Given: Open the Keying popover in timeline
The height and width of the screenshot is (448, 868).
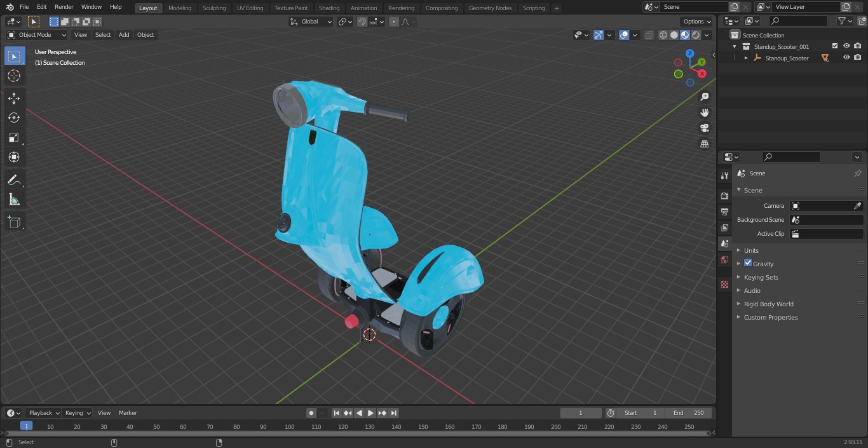Looking at the screenshot, I should click(x=78, y=413).
